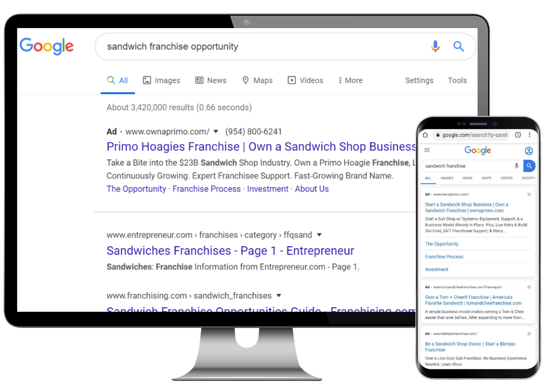Tap the mobile account profile icon
544x392 pixels.
pyautogui.click(x=529, y=151)
